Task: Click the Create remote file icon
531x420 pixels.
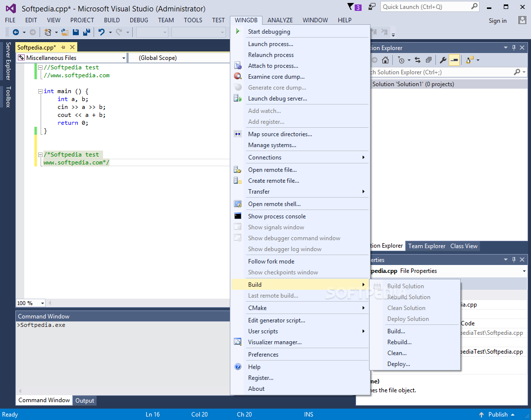Action: (238, 181)
